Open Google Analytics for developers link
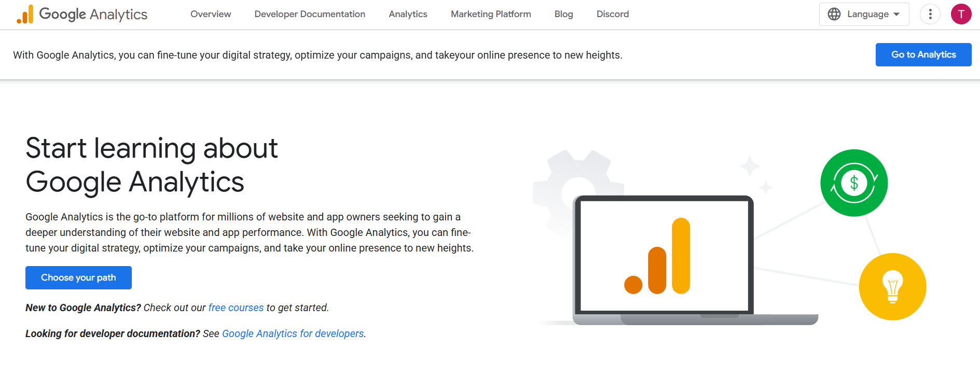Viewport: 980px width, 390px height. tap(293, 333)
